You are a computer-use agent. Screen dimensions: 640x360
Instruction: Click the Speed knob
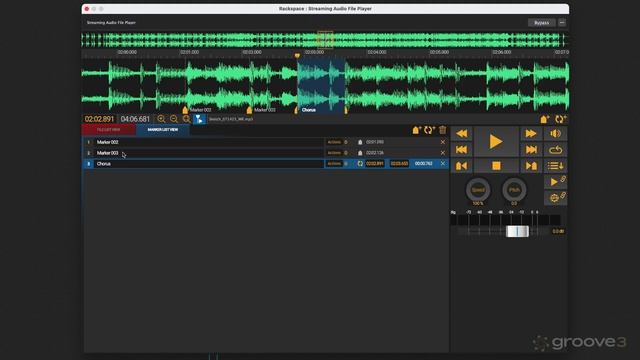478,190
